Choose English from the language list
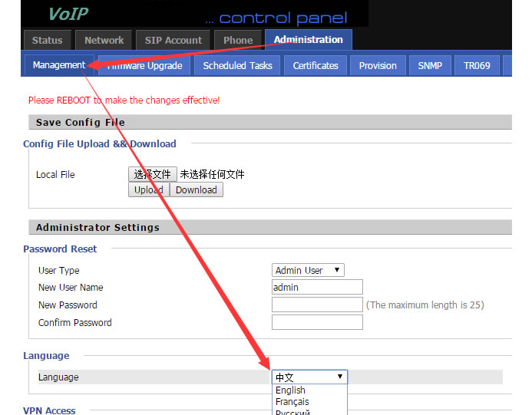This screenshot has width=532, height=415. point(291,390)
